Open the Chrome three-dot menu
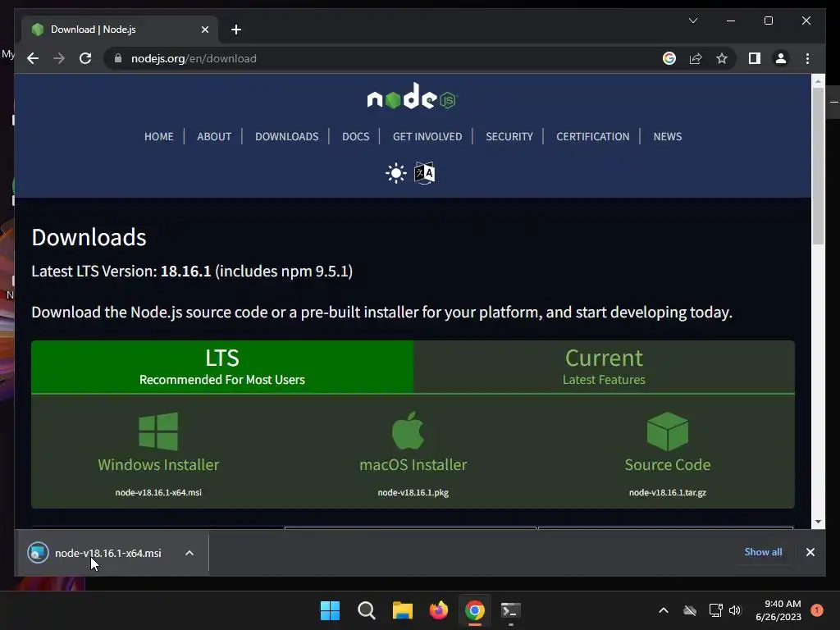840x630 pixels. pyautogui.click(x=807, y=58)
